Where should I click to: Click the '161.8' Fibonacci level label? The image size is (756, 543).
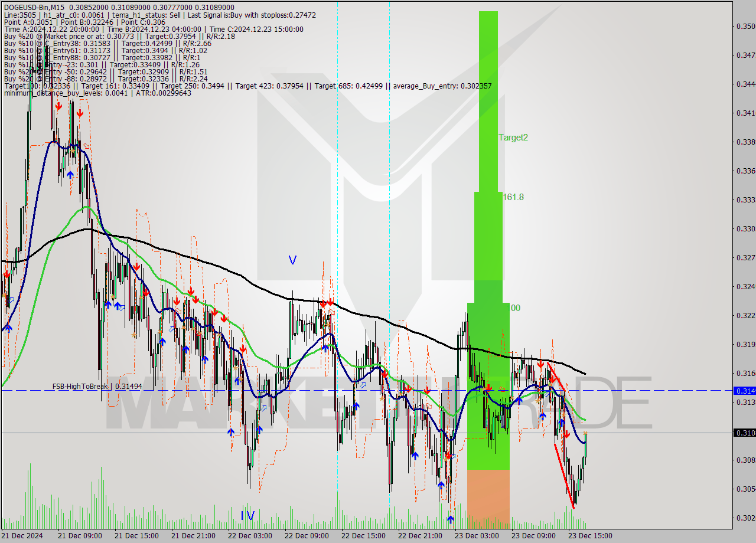513,197
